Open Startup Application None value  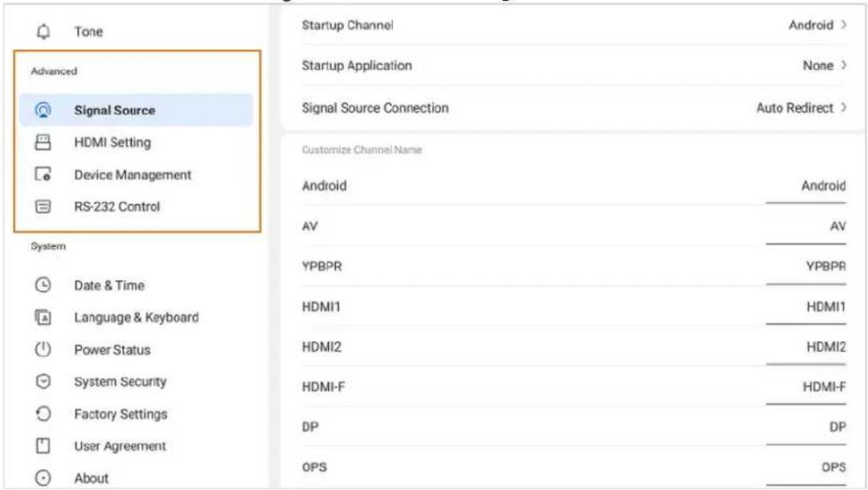819,66
